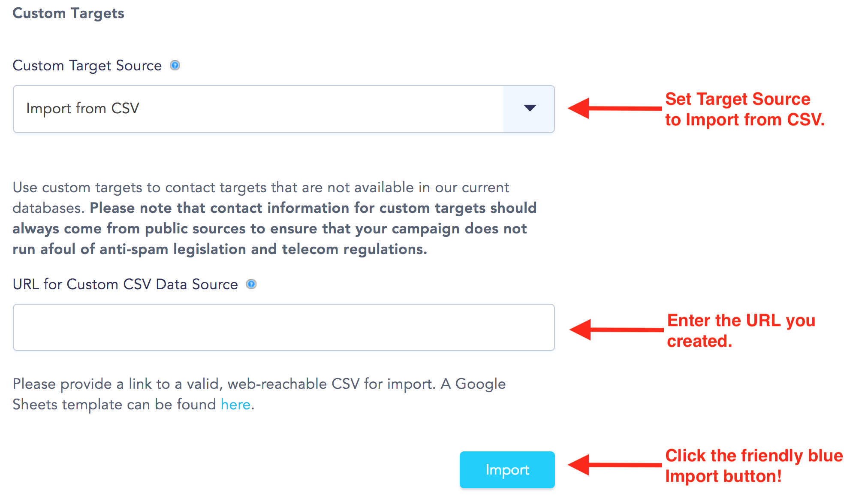The width and height of the screenshot is (868, 496).
Task: Select the 'Import from CSV' selected value text
Action: tap(83, 109)
